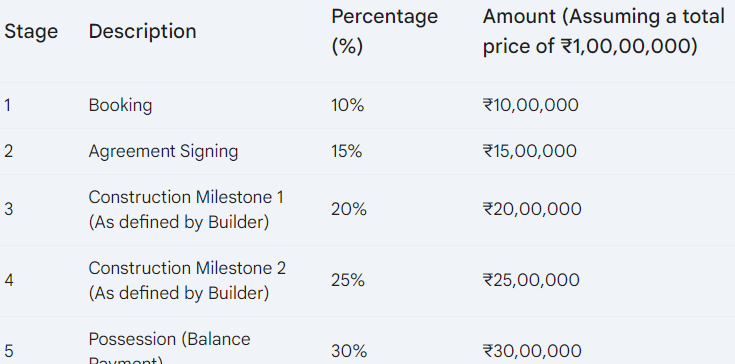Viewport: 735px width, 364px height.
Task: Click the Construction Milestone 2 description
Action: [187, 280]
